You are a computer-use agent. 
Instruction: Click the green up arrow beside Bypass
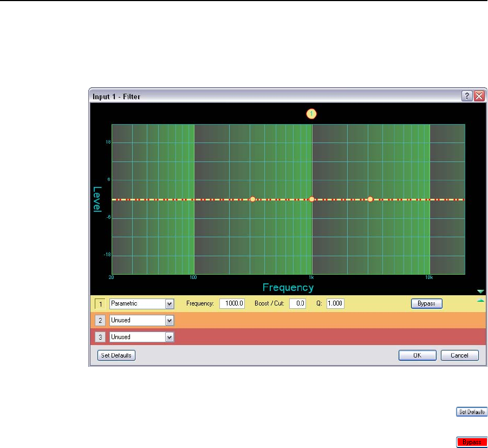point(480,300)
